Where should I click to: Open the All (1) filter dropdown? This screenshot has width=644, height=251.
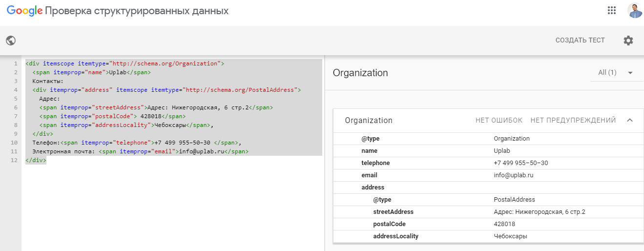pyautogui.click(x=616, y=73)
